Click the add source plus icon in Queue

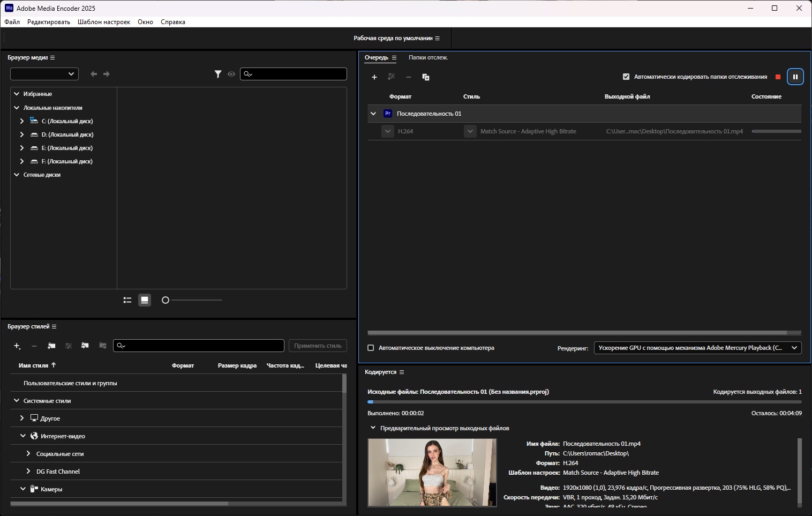(374, 77)
